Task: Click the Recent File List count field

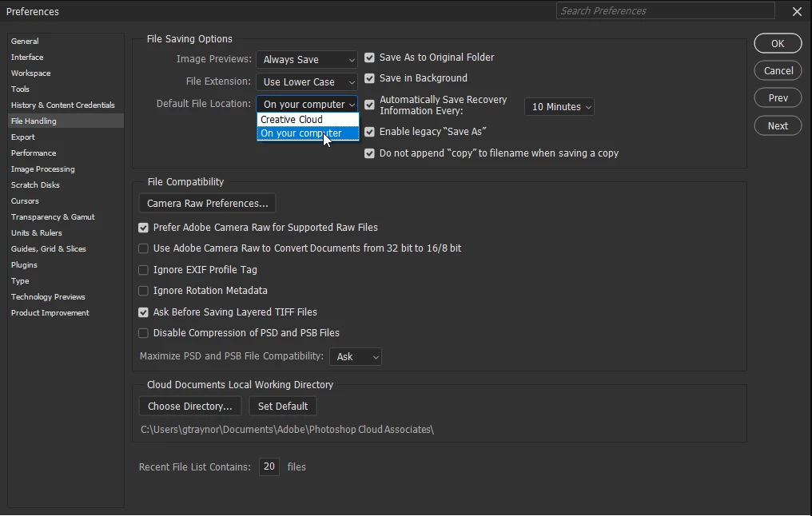Action: [269, 466]
